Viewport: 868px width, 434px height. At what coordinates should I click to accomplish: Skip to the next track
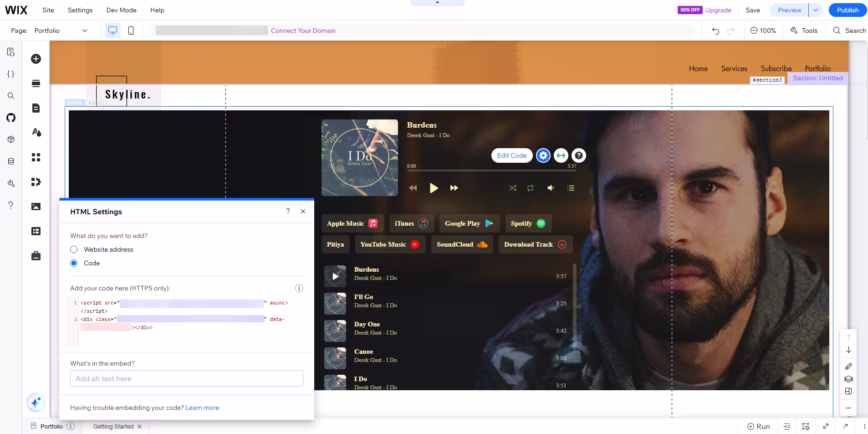(x=454, y=188)
